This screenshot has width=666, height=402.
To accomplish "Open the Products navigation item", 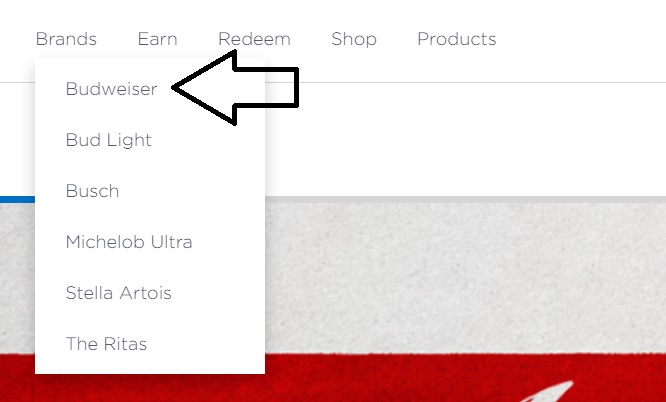I will pyautogui.click(x=457, y=39).
